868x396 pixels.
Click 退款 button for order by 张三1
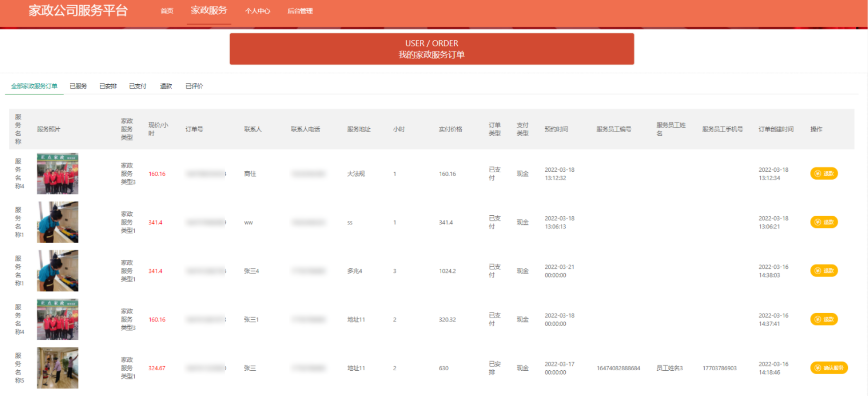pos(824,319)
